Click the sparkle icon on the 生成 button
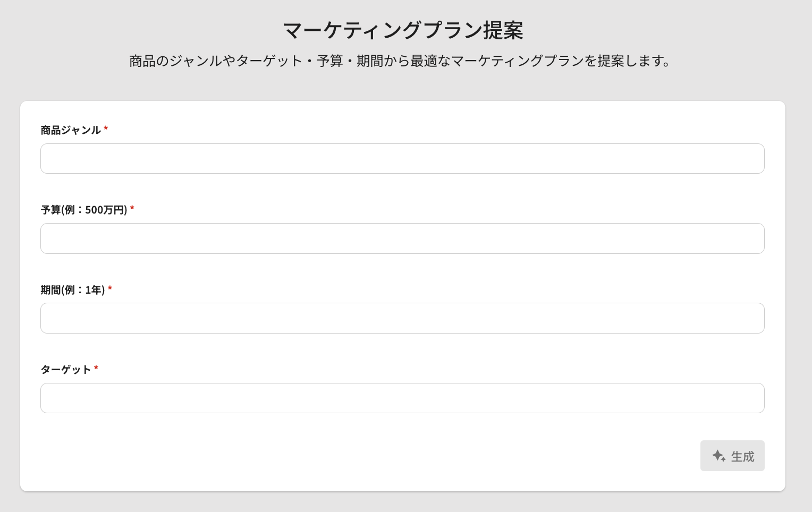Viewport: 812px width, 512px height. pos(718,456)
